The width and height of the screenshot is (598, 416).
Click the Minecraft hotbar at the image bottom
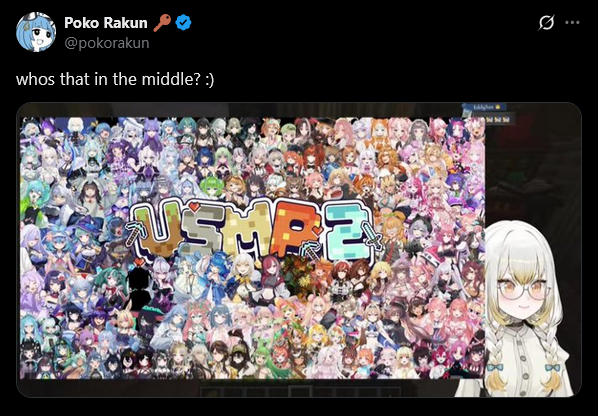click(301, 391)
